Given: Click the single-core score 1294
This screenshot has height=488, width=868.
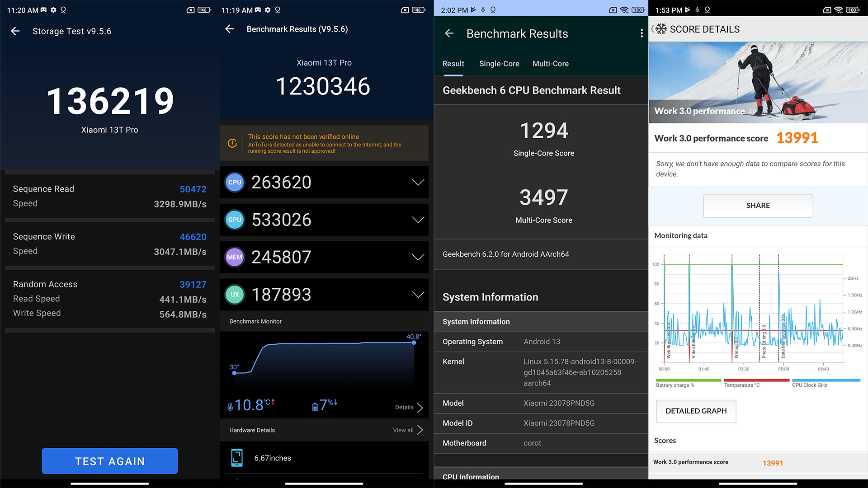Looking at the screenshot, I should click(544, 131).
